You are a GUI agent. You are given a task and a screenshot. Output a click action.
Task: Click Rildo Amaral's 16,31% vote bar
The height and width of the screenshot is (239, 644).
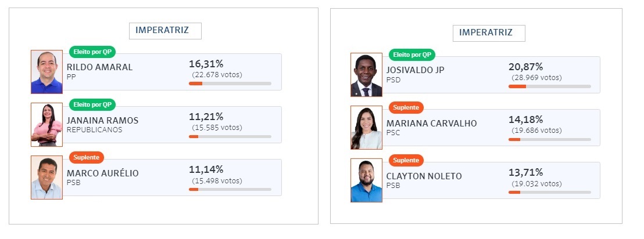(x=230, y=84)
